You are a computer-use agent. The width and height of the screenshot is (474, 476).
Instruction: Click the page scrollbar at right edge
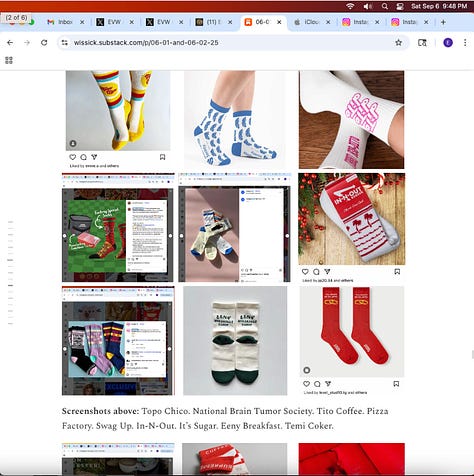click(x=473, y=354)
